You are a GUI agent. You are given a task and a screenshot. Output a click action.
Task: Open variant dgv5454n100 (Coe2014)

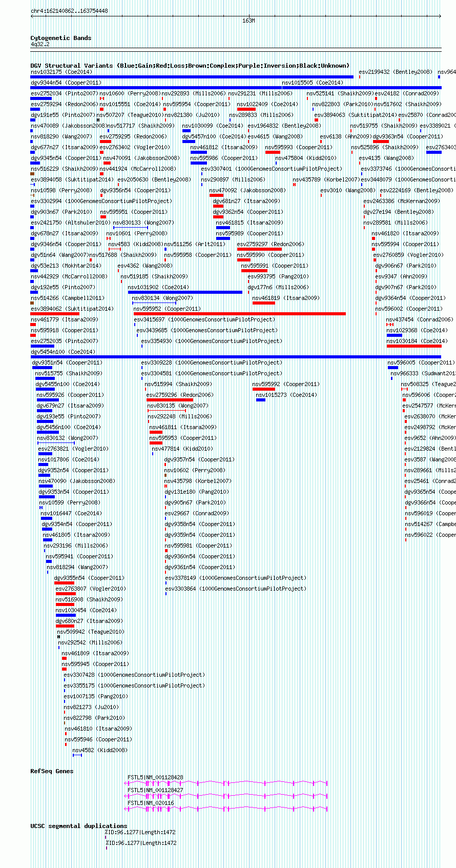[63, 352]
